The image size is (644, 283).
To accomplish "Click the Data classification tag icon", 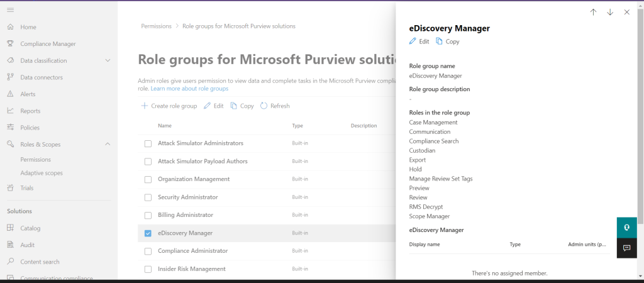I will coord(11,60).
